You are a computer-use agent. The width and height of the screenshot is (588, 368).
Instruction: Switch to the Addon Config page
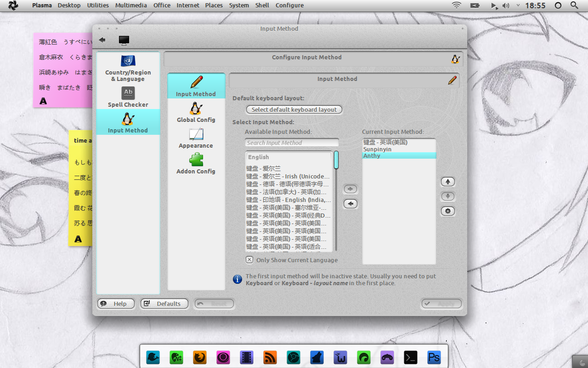tap(196, 163)
